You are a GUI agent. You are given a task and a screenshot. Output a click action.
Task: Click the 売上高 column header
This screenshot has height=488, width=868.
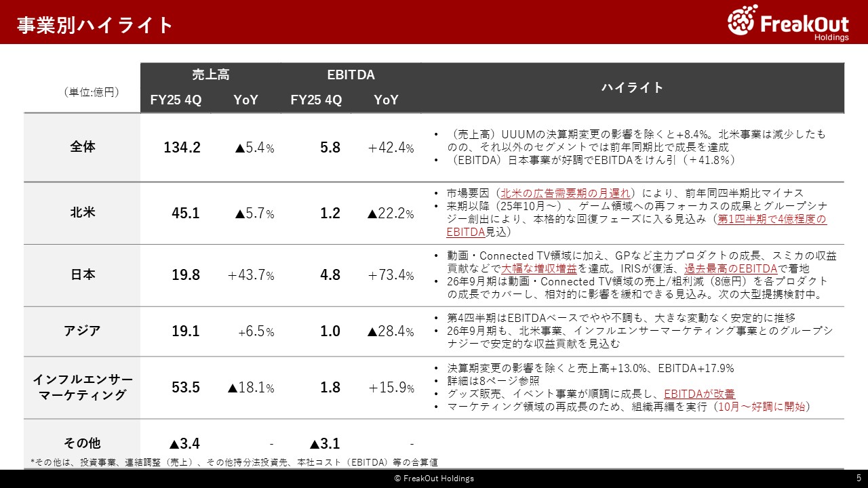(x=210, y=75)
